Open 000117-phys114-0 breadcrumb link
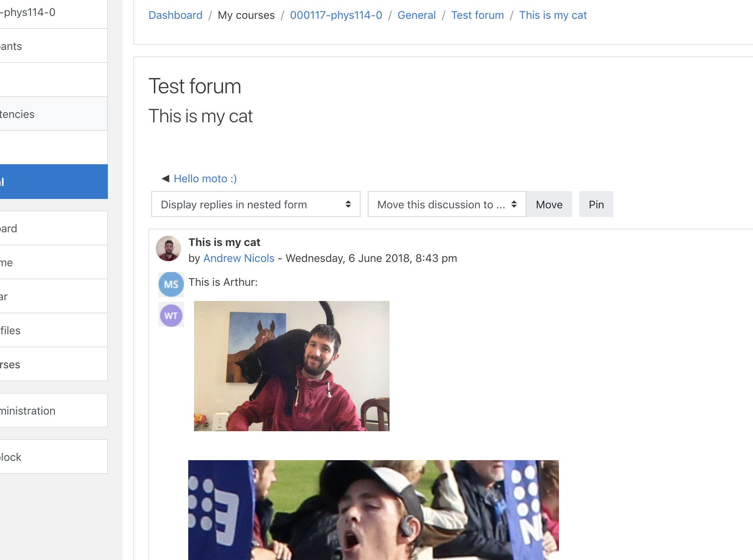Image resolution: width=753 pixels, height=560 pixels. 336,15
